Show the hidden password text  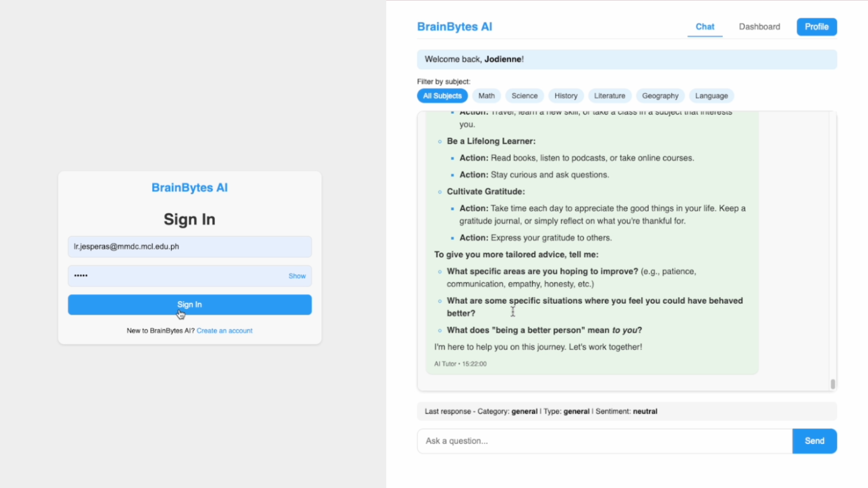pyautogui.click(x=297, y=276)
